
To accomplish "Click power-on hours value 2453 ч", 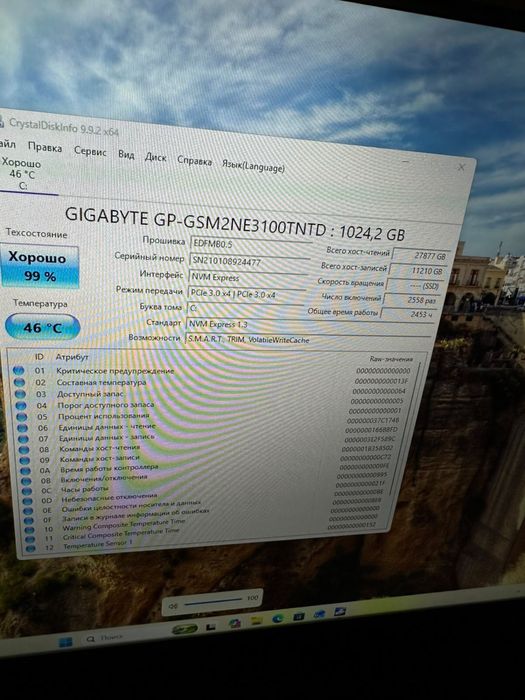I will [x=408, y=314].
